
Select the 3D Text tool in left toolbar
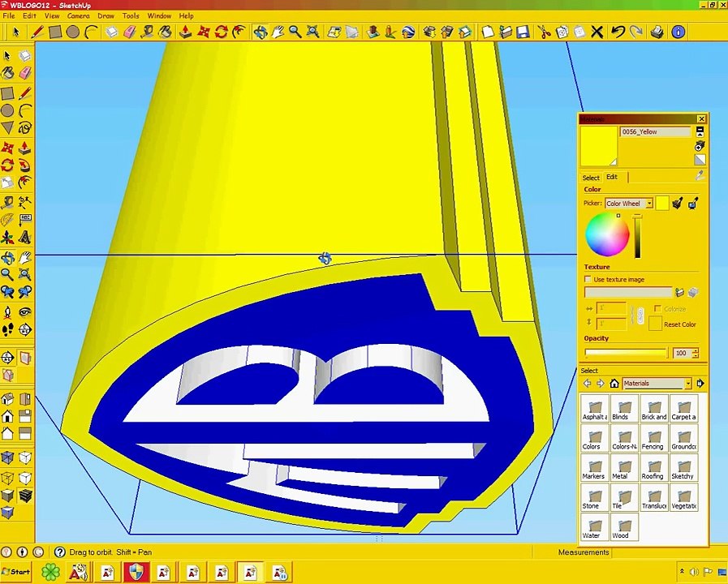click(24, 238)
